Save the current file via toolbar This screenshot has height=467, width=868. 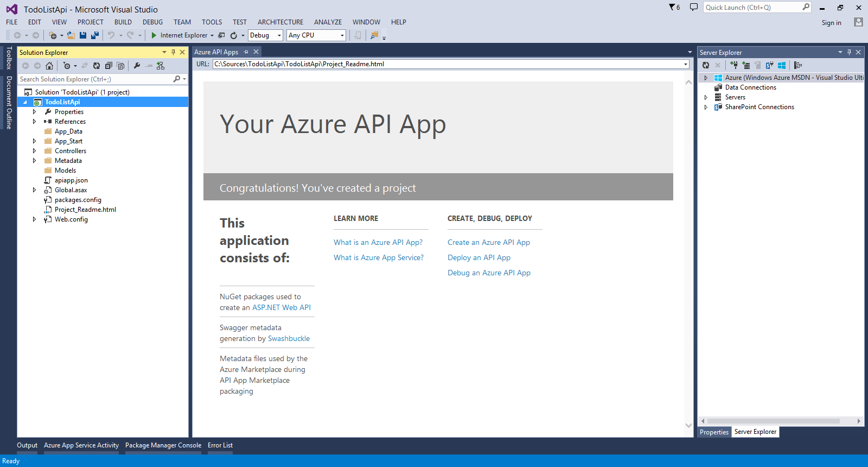(x=83, y=35)
